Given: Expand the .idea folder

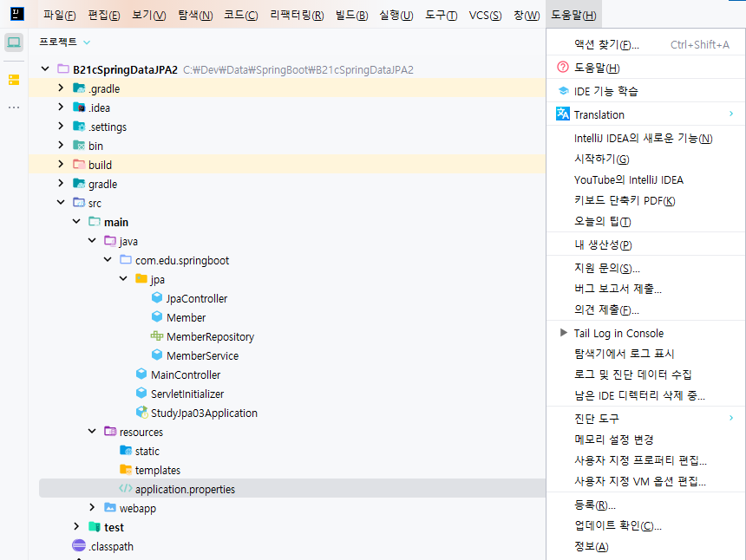Looking at the screenshot, I should coord(61,107).
